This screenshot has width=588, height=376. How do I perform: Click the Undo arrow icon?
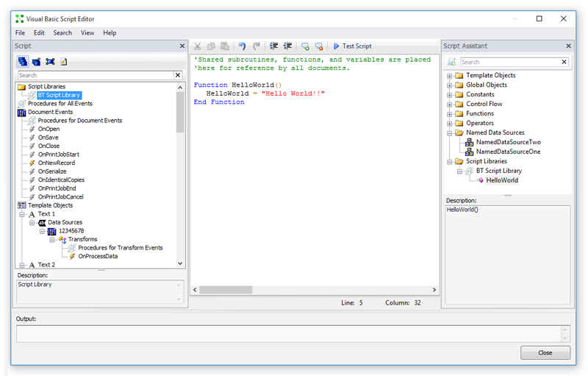coord(243,46)
